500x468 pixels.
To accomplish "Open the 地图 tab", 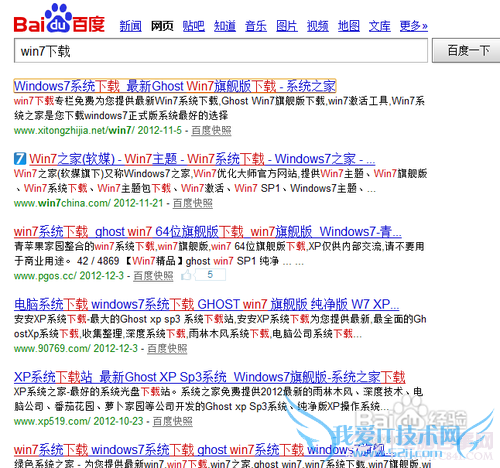I will pos(349,26).
